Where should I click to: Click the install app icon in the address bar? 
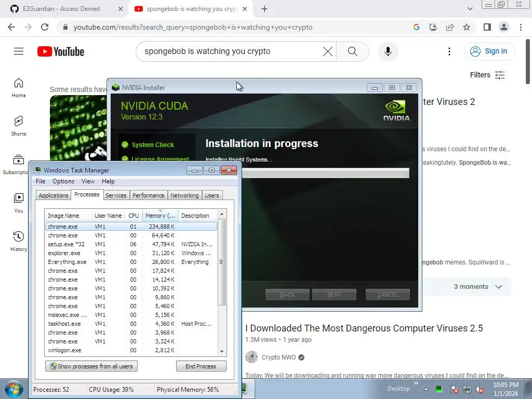(433, 27)
